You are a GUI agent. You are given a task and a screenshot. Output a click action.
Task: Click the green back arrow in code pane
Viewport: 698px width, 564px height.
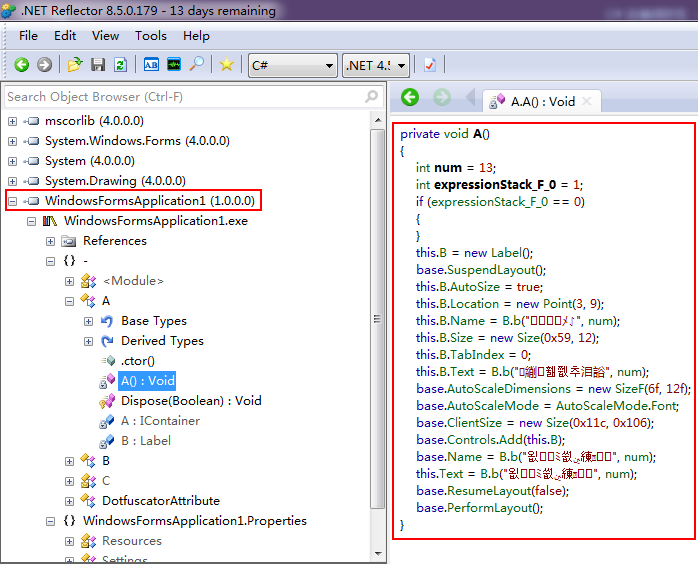410,97
